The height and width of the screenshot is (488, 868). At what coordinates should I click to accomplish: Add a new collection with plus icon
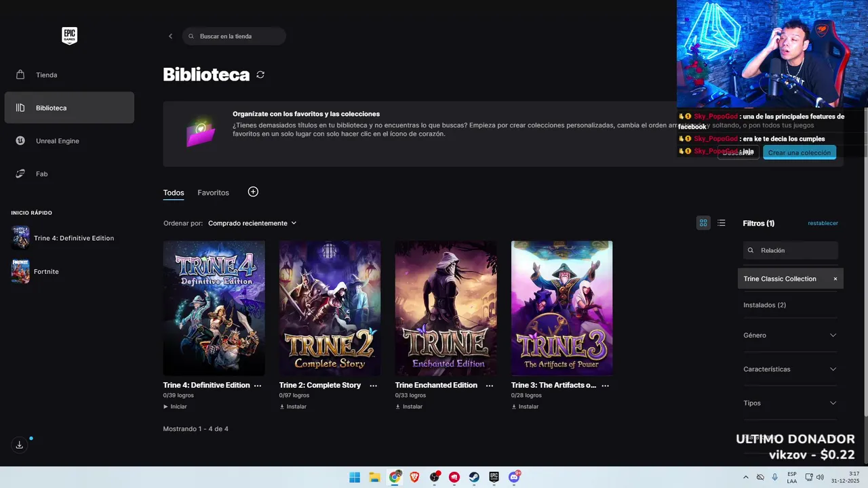click(x=253, y=192)
